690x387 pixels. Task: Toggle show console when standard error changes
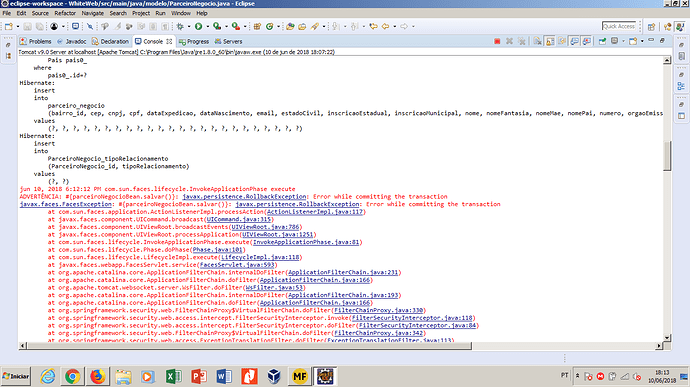[587, 41]
